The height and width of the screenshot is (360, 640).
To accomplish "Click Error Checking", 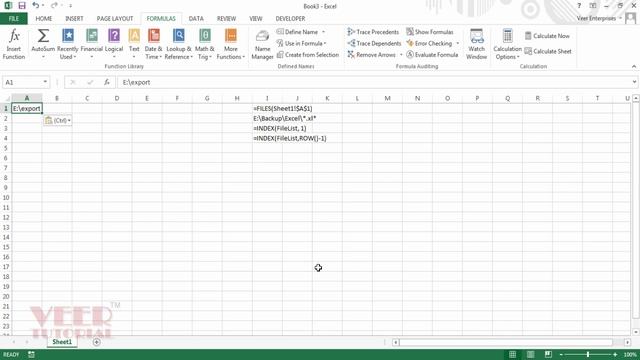I will click(x=429, y=43).
